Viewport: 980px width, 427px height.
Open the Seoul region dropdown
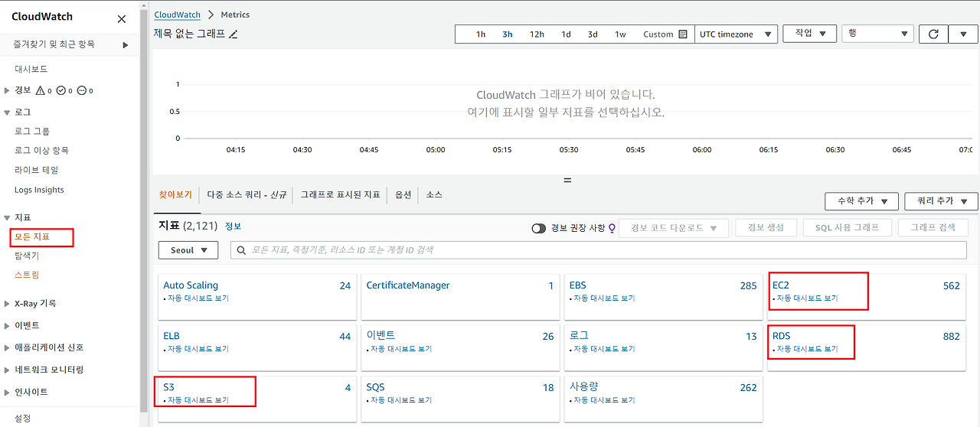click(x=188, y=250)
